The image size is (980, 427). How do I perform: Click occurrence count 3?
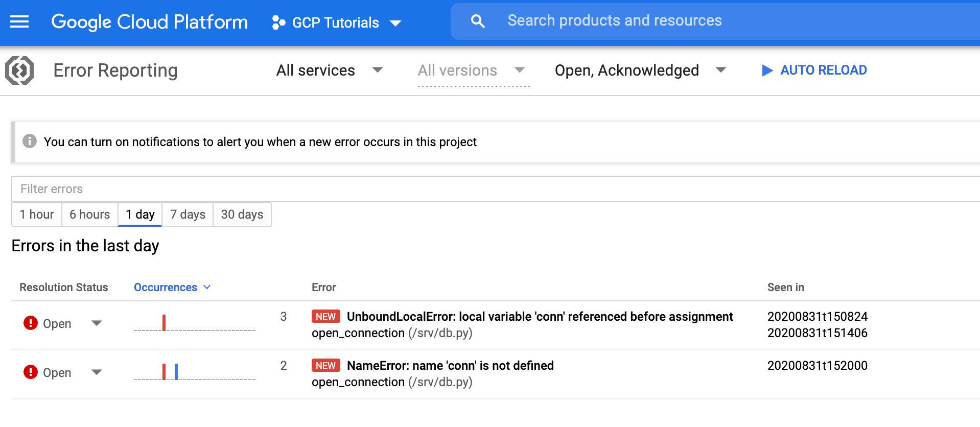(284, 317)
